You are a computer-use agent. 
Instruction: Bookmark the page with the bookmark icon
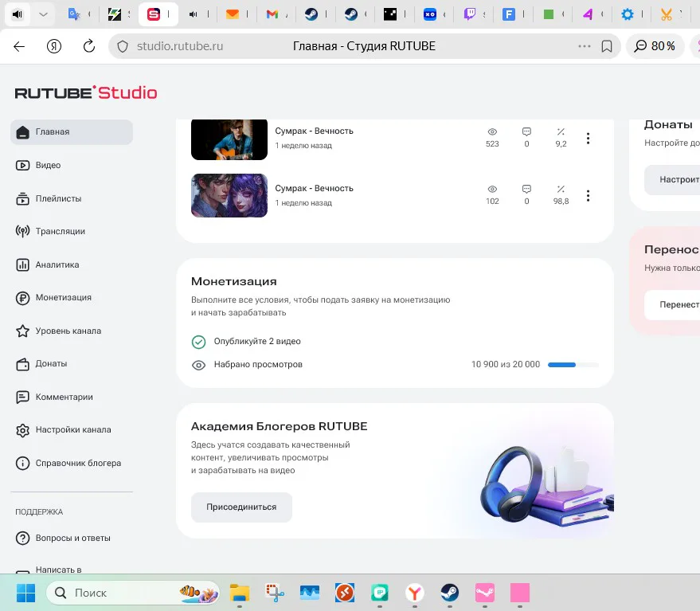point(607,46)
